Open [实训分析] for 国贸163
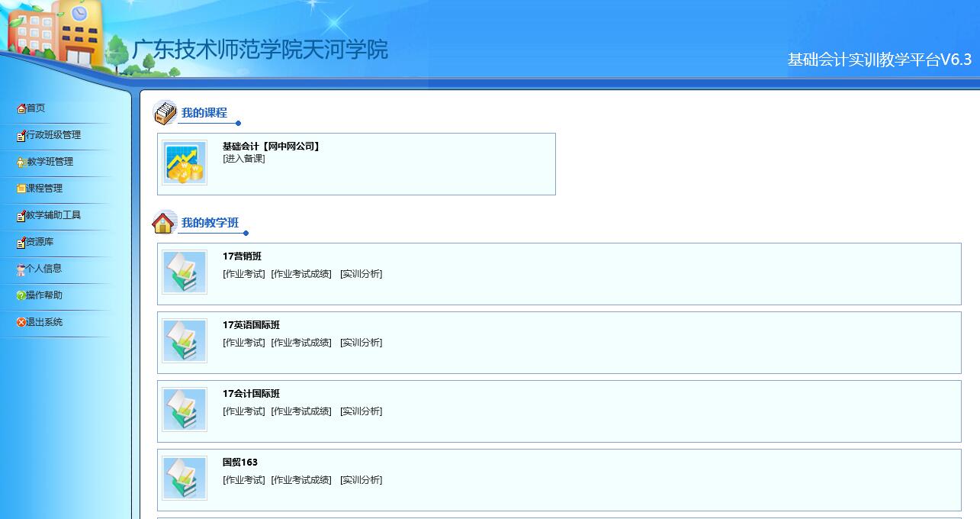 pos(361,480)
